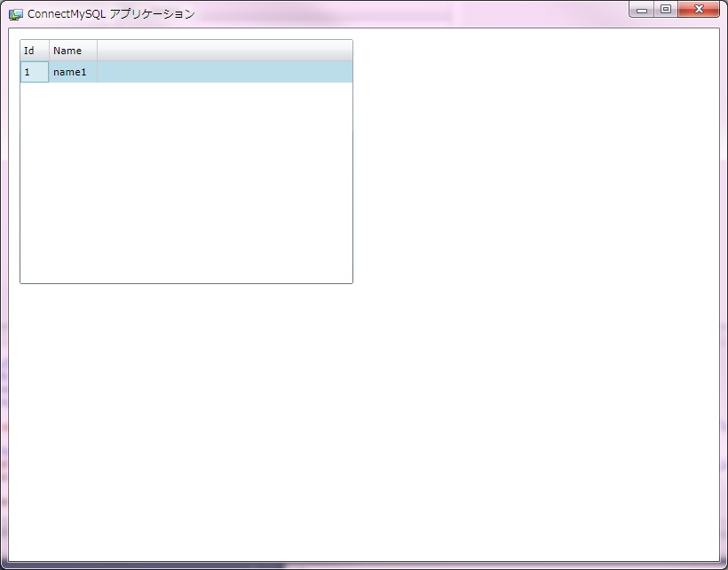This screenshot has width=728, height=570.
Task: Sort table by Name column header
Action: coord(74,51)
